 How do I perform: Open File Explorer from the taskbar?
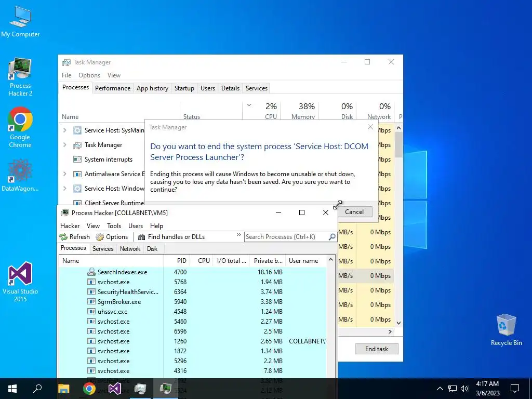(63, 389)
